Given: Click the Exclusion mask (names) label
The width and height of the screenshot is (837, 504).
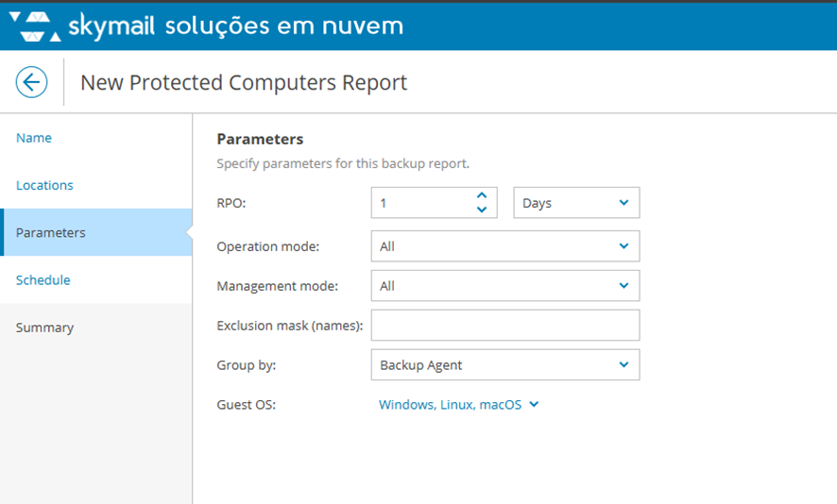Looking at the screenshot, I should tap(290, 326).
